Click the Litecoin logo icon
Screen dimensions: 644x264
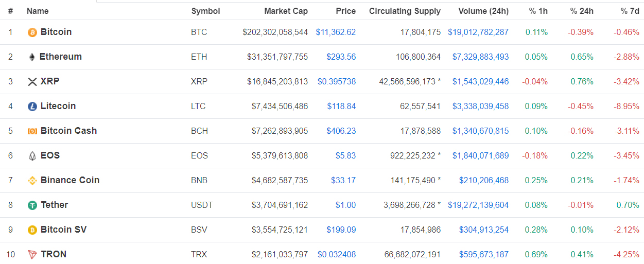tap(32, 107)
